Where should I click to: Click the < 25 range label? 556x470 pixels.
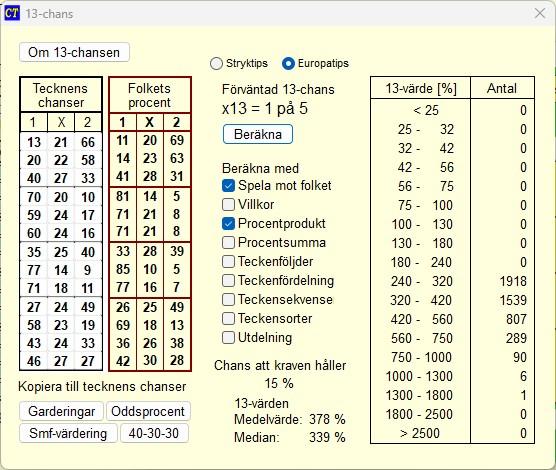(426, 110)
